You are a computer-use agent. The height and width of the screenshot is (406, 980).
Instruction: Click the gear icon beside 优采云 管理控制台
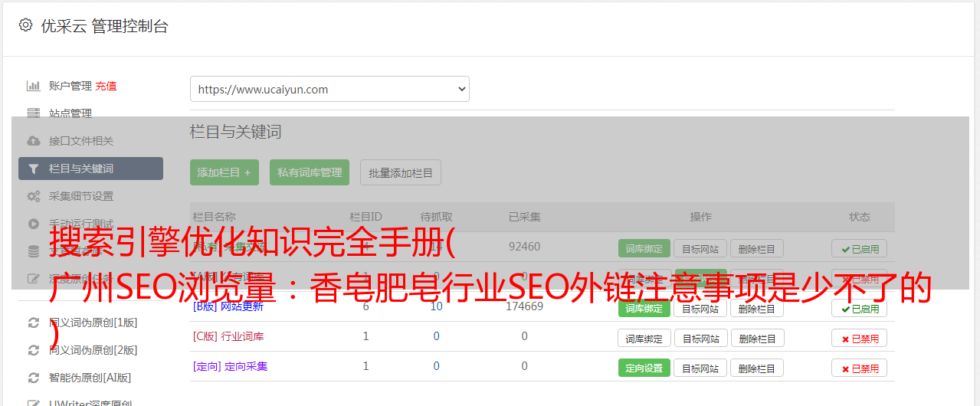pyautogui.click(x=25, y=25)
